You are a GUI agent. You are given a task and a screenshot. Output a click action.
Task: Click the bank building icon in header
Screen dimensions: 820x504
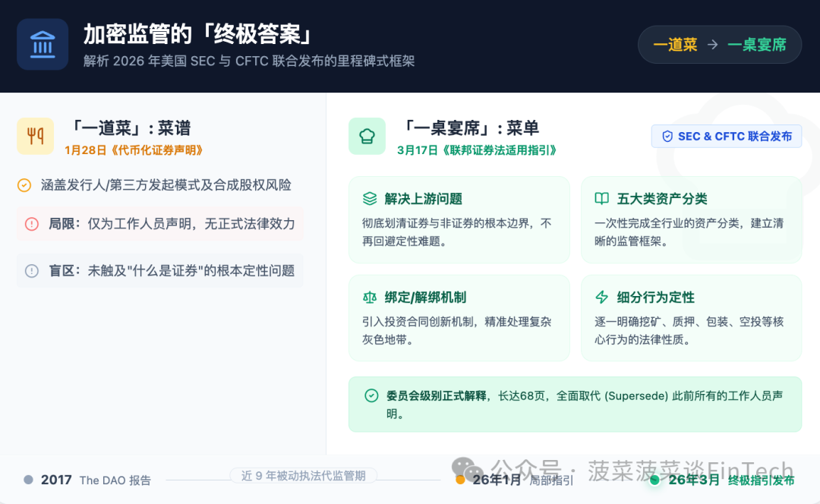point(43,45)
